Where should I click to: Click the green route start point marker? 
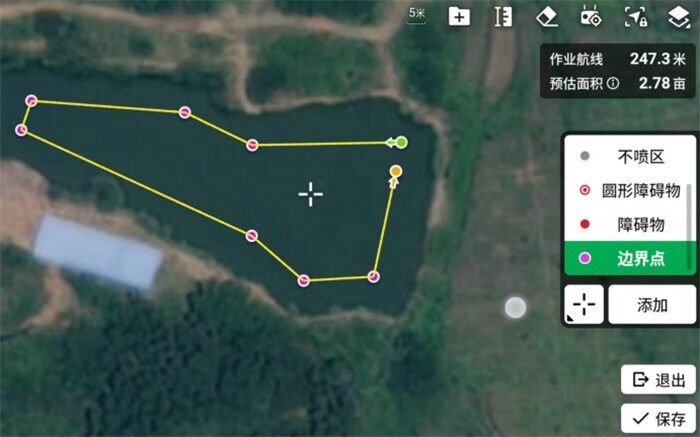401,142
